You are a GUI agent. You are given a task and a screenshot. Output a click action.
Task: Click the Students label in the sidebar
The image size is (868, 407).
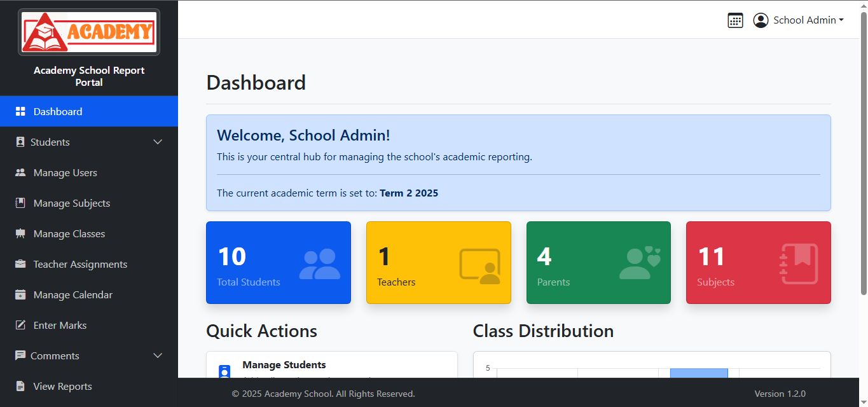point(50,142)
